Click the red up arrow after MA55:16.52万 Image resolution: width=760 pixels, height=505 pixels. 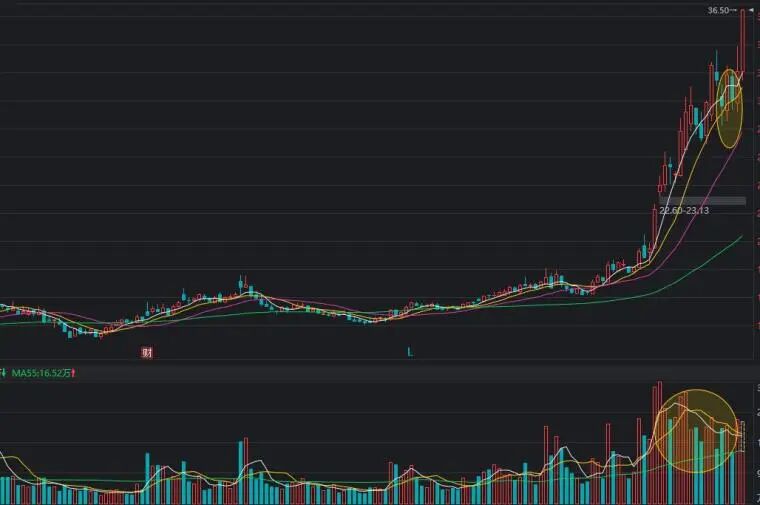point(74,373)
